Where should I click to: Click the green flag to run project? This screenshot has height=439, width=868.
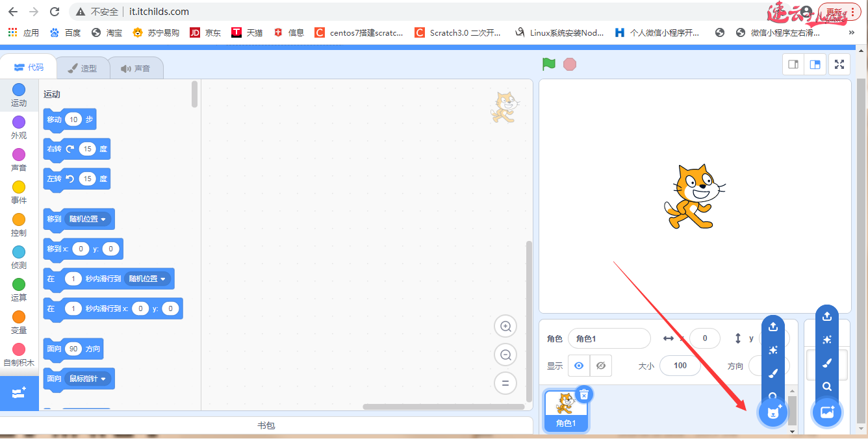(x=548, y=64)
